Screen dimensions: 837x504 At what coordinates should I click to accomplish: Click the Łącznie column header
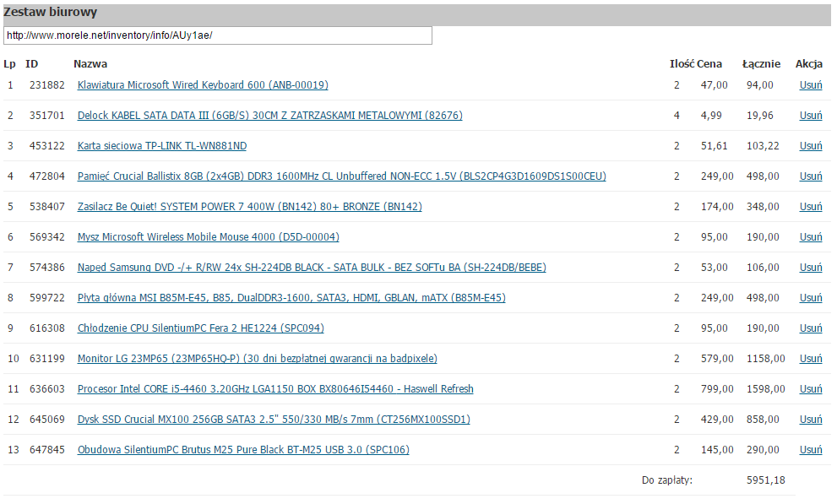[761, 64]
